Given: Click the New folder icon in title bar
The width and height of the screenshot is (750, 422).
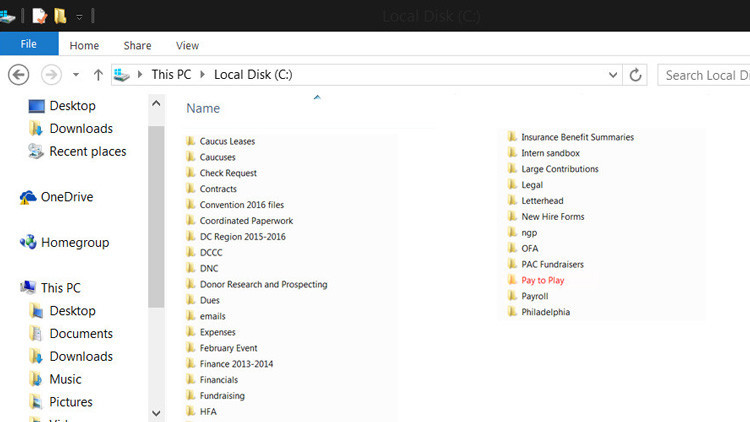Looking at the screenshot, I should click(x=60, y=16).
